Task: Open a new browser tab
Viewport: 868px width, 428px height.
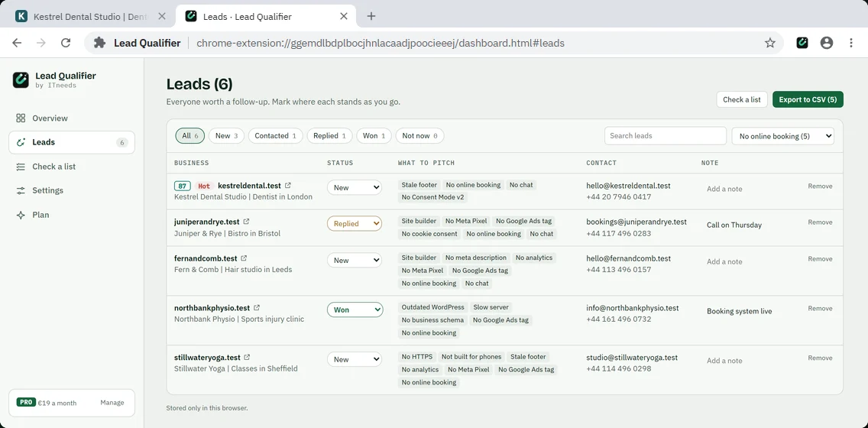Action: [371, 16]
